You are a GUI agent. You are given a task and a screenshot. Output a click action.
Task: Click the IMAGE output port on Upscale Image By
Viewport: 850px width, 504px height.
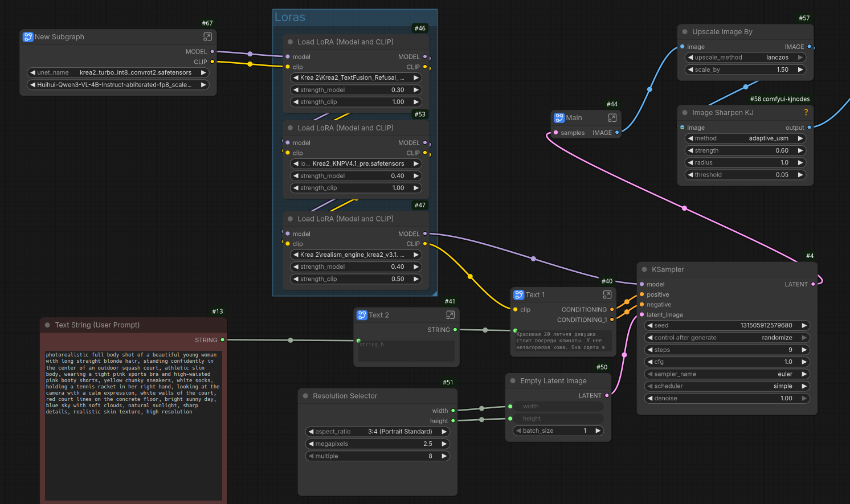point(809,47)
